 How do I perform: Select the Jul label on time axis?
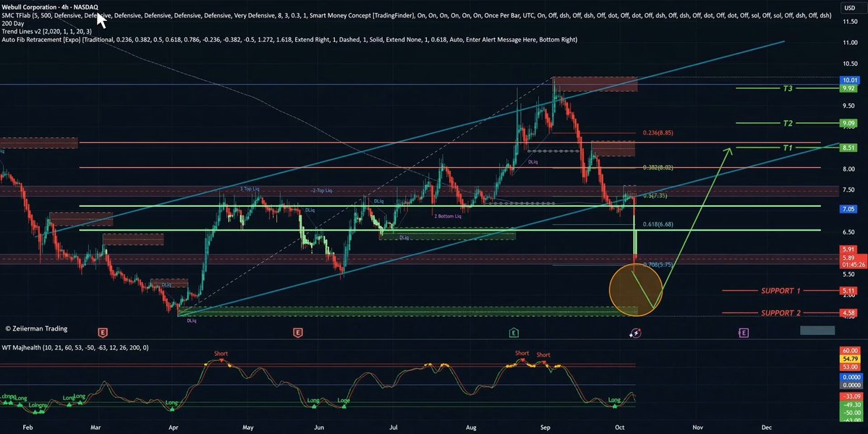[x=395, y=427]
